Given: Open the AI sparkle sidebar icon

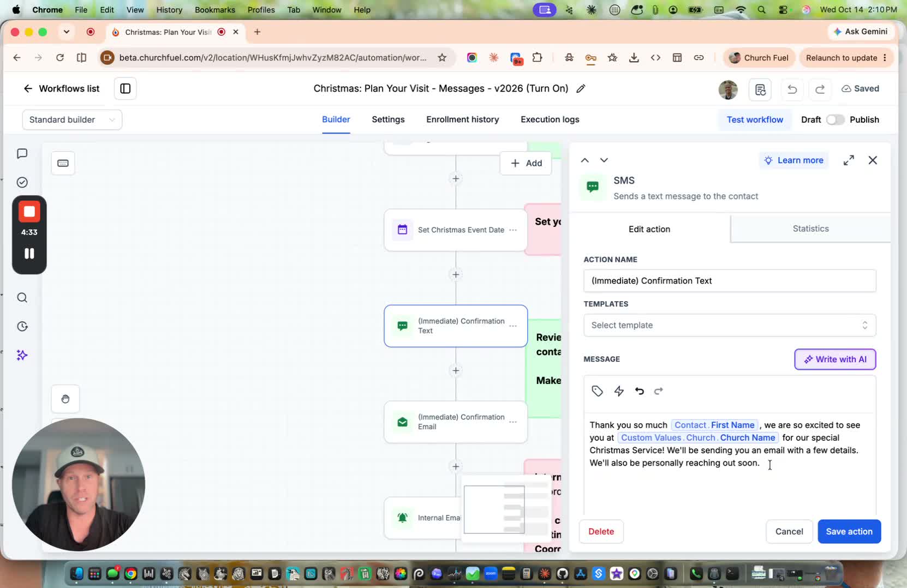Looking at the screenshot, I should pyautogui.click(x=22, y=355).
